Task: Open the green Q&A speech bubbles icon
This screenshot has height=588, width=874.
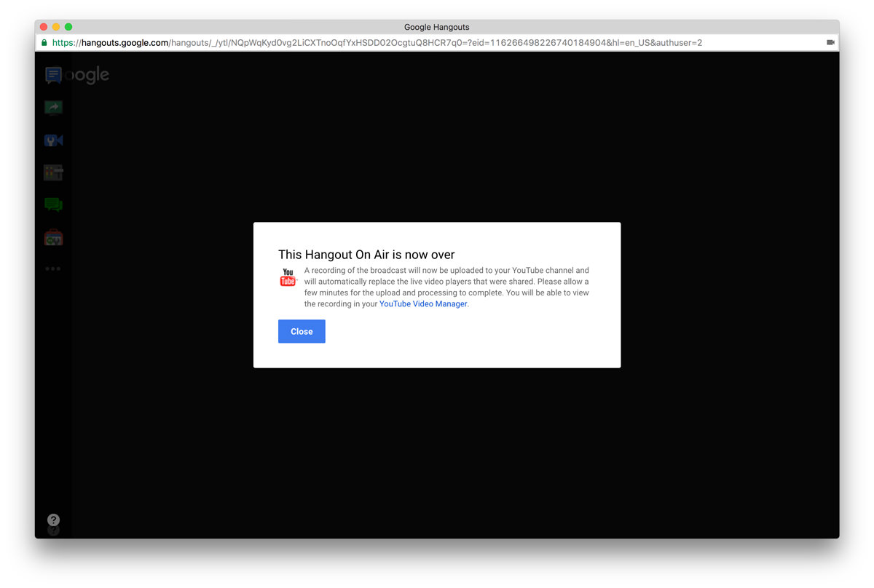Action: (53, 204)
